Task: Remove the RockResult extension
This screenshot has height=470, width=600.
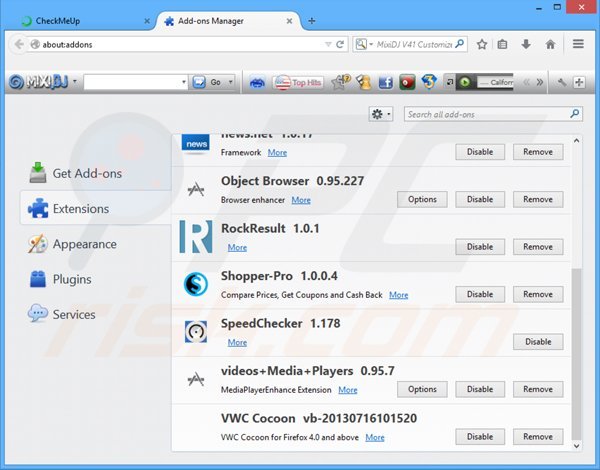Action: (537, 247)
